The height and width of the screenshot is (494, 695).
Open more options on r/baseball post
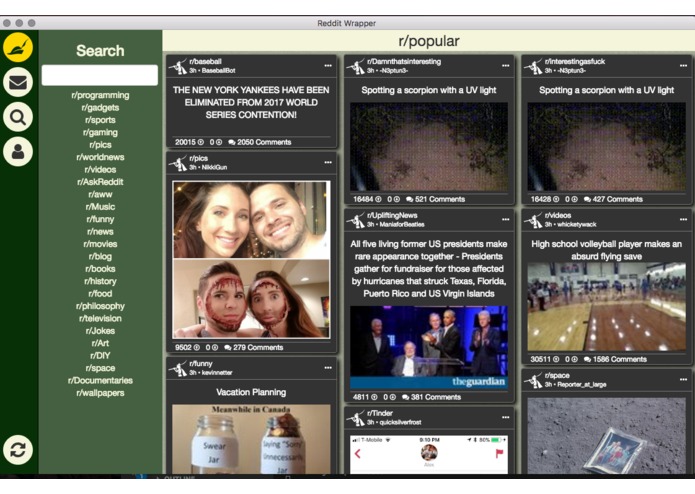point(328,66)
